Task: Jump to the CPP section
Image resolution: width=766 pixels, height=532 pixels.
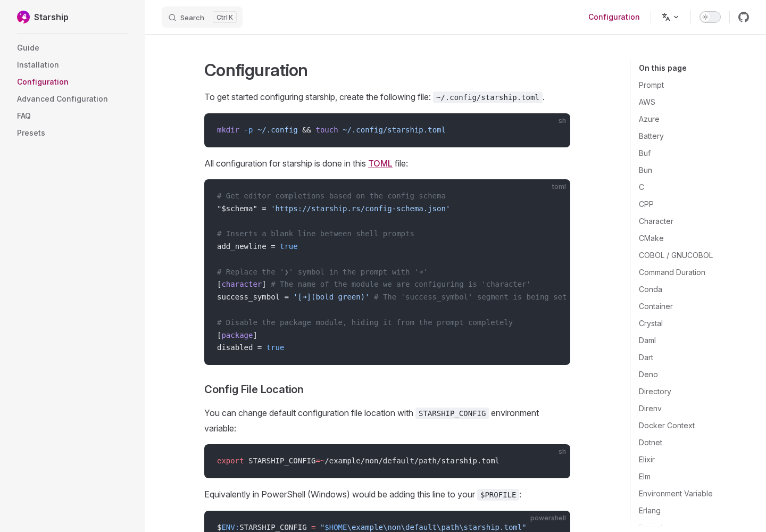Action: [646, 204]
